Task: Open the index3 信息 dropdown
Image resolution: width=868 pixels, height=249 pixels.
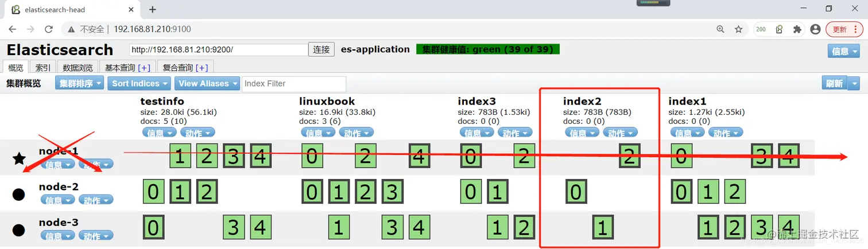Action: click(x=476, y=133)
